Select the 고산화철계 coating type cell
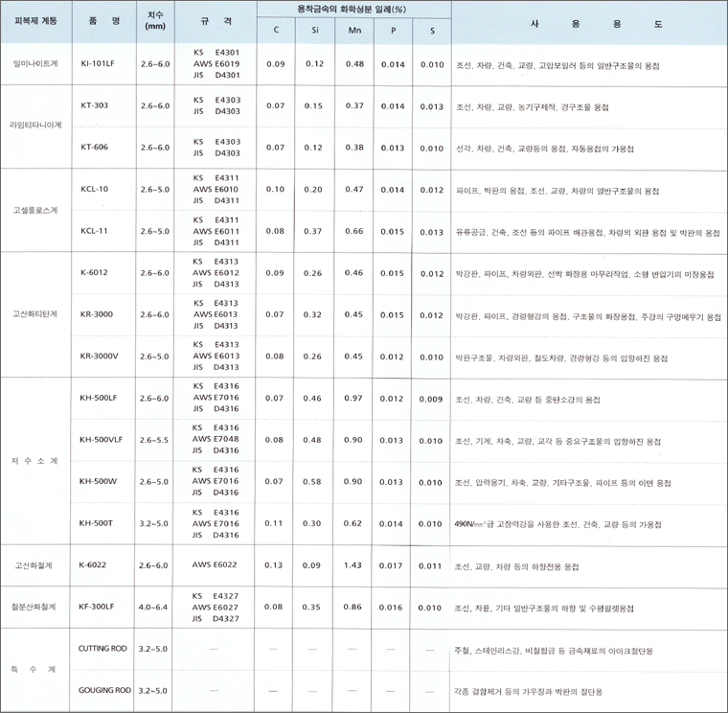The height and width of the screenshot is (713, 728). coord(34,565)
